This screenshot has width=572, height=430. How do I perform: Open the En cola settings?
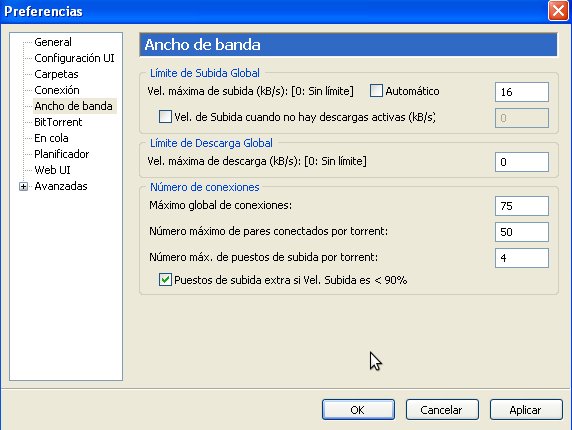click(51, 138)
